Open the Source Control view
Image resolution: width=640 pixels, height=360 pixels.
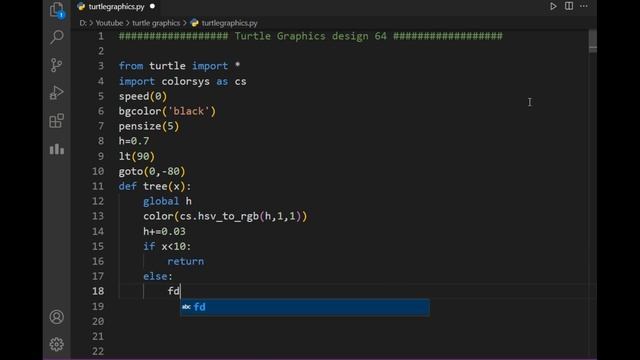(56, 65)
